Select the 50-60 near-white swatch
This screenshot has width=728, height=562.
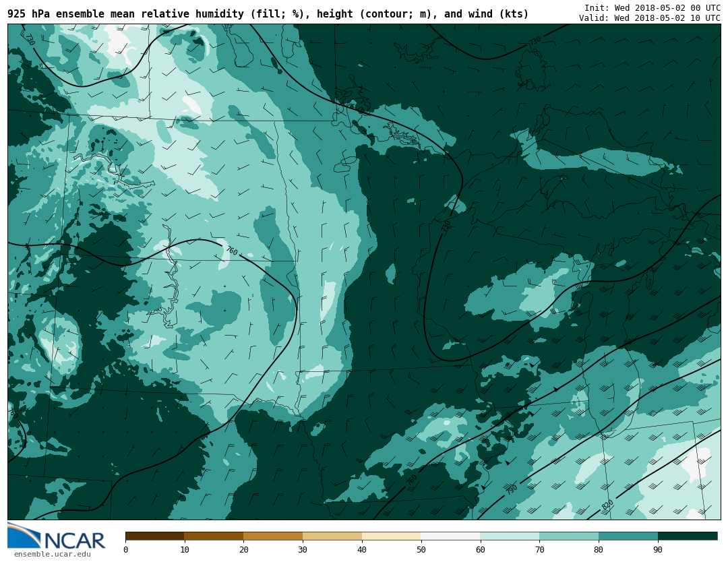pyautogui.click(x=450, y=536)
